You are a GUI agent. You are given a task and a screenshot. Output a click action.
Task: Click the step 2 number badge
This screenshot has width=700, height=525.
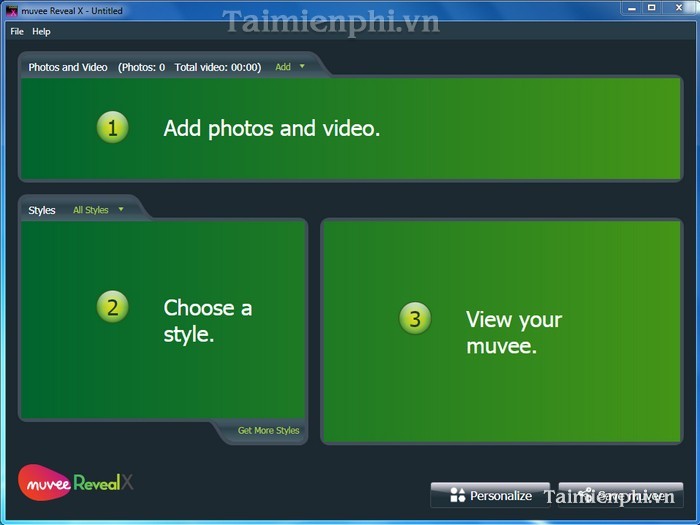112,307
